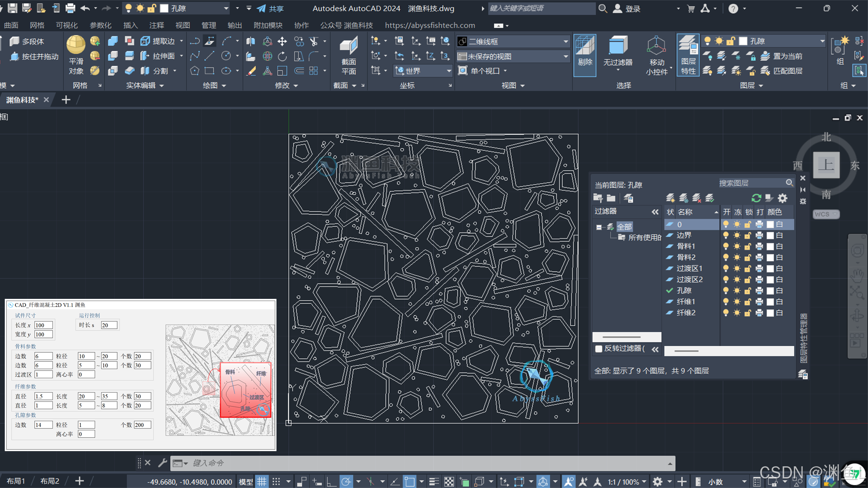Click the Delete Layer icon with red X
This screenshot has height=488, width=868.
(x=697, y=198)
